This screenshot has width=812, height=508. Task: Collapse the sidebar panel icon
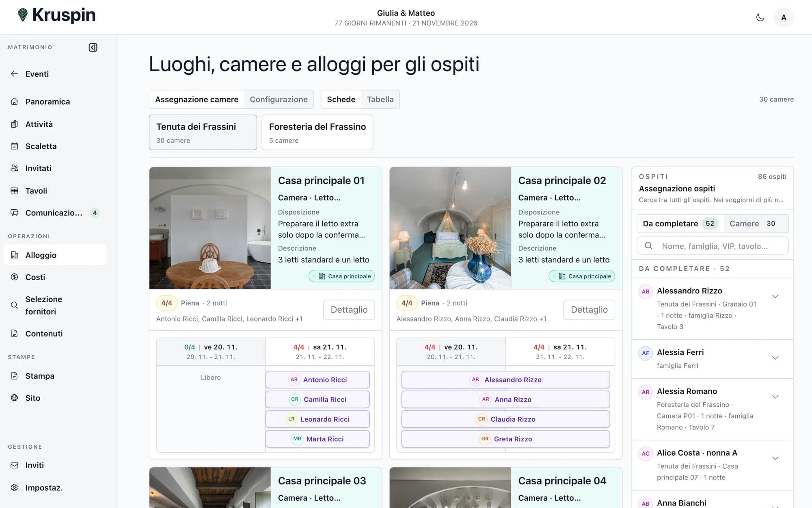coord(93,48)
